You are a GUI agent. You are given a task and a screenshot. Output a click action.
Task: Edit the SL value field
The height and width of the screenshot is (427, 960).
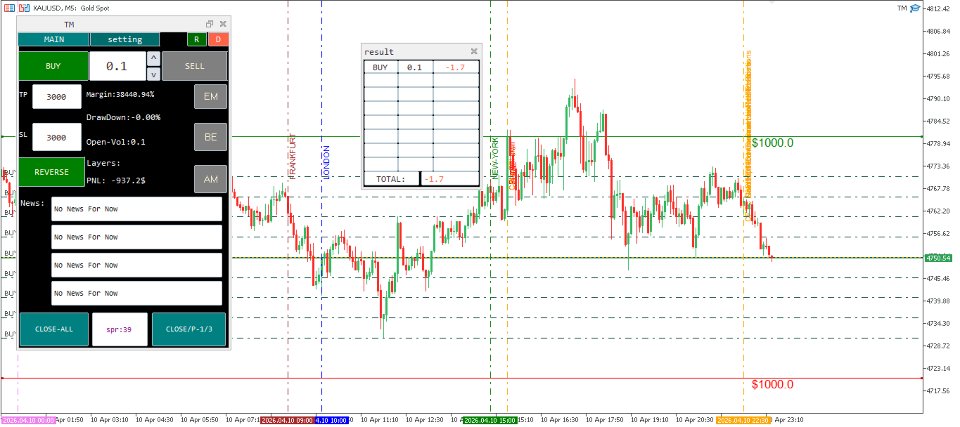56,137
